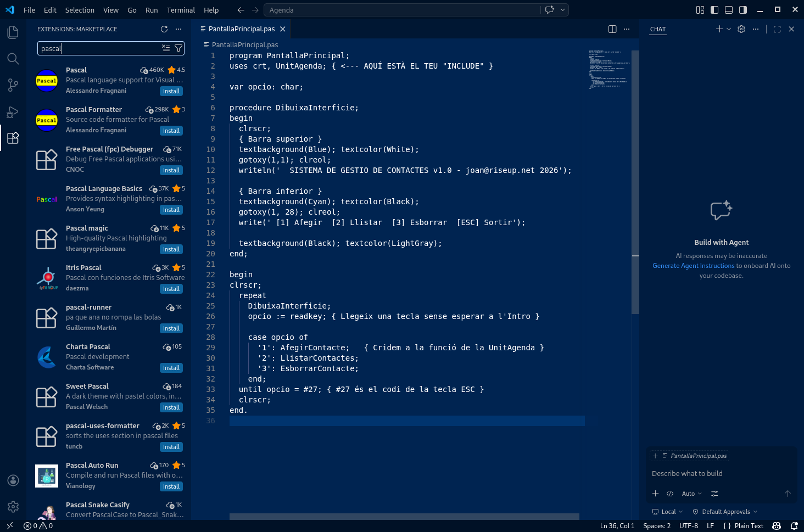Image resolution: width=804 pixels, height=532 pixels.
Task: Open the Manage gear in activity bar
Action: [13, 507]
